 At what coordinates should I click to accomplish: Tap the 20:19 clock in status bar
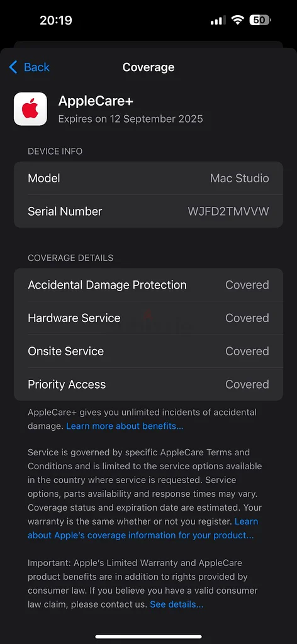click(x=56, y=20)
